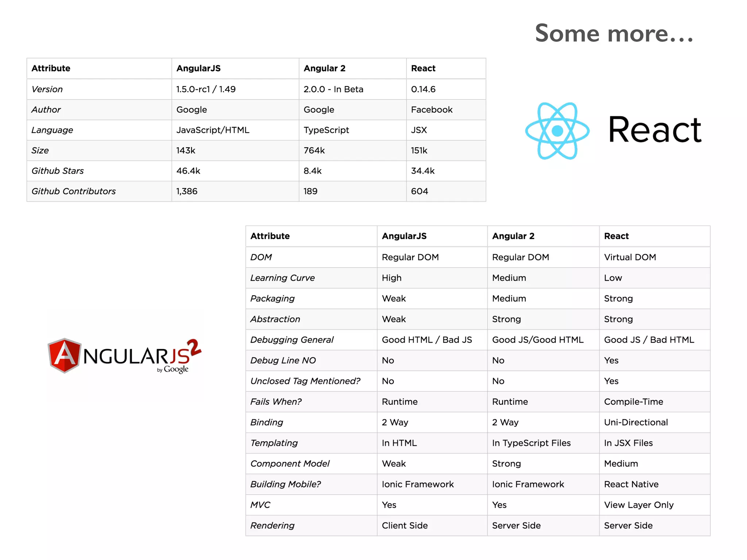Click the 'Uni-Directional' binding cell

pos(636,422)
